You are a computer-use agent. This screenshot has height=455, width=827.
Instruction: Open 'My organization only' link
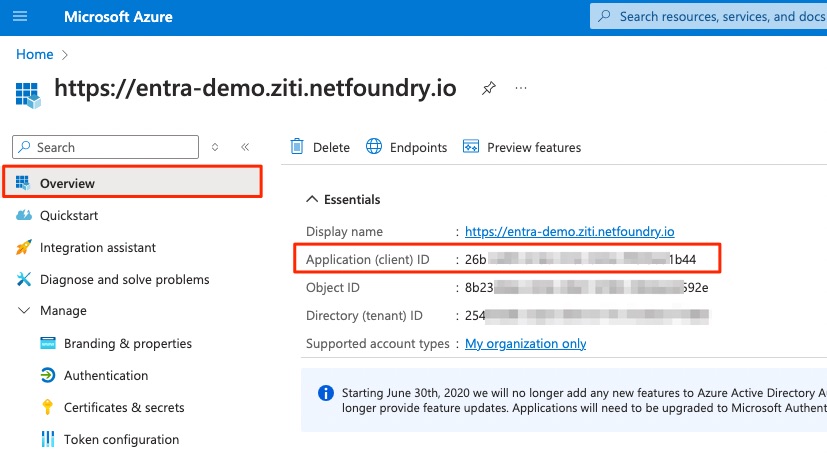tap(525, 344)
